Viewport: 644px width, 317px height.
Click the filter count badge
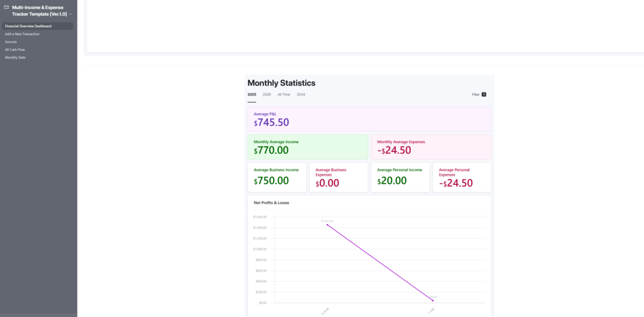(x=484, y=94)
